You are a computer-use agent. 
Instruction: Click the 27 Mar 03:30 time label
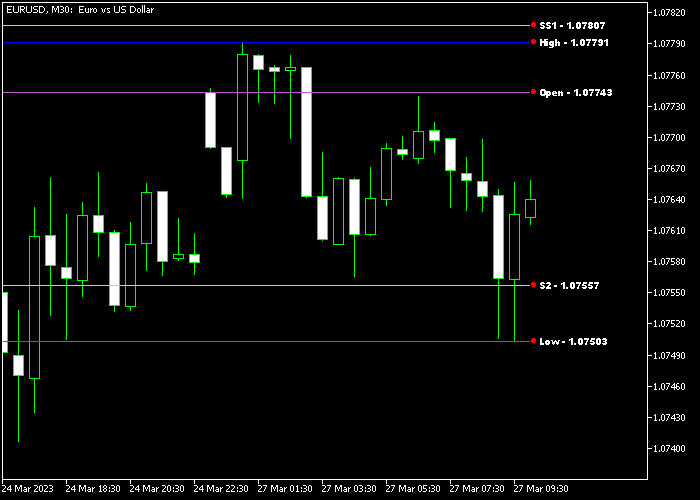[x=349, y=488]
